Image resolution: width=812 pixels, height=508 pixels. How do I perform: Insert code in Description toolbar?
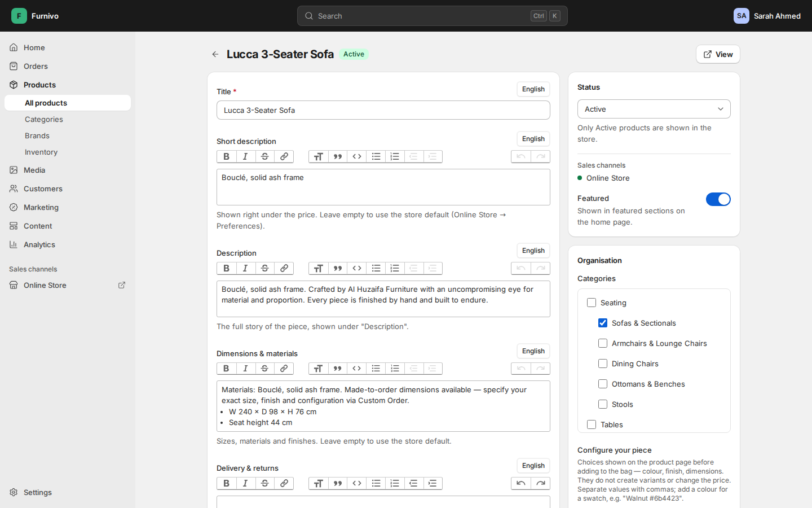pos(357,268)
